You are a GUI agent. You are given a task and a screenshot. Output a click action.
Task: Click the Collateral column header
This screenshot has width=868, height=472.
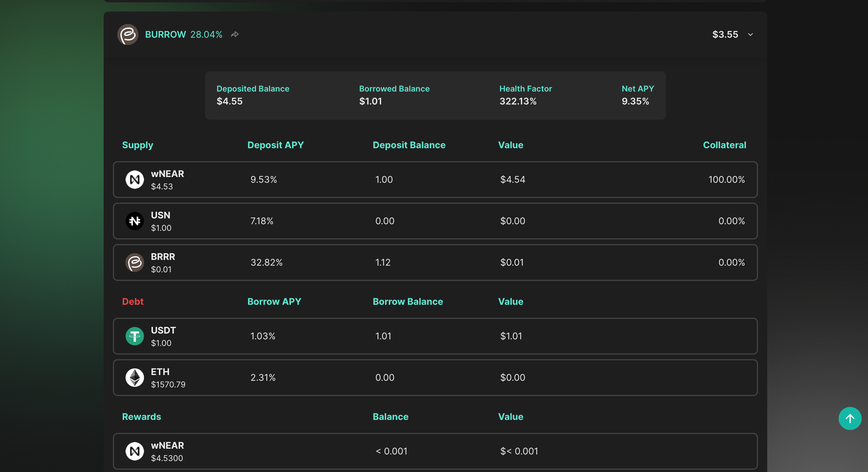pyautogui.click(x=724, y=145)
